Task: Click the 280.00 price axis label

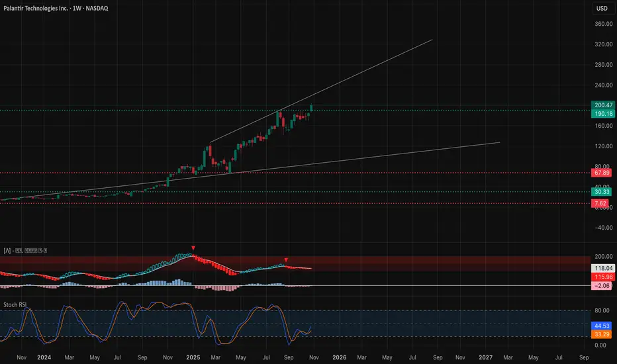Action: (x=604, y=65)
